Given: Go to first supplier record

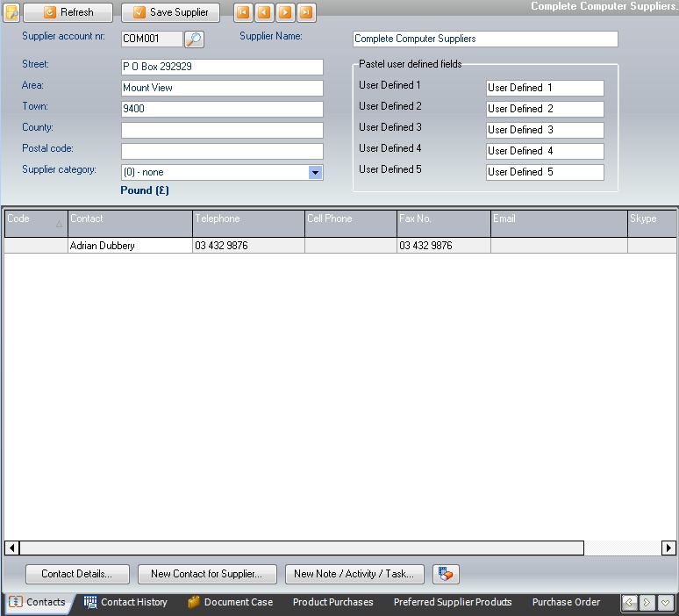Looking at the screenshot, I should coord(243,12).
